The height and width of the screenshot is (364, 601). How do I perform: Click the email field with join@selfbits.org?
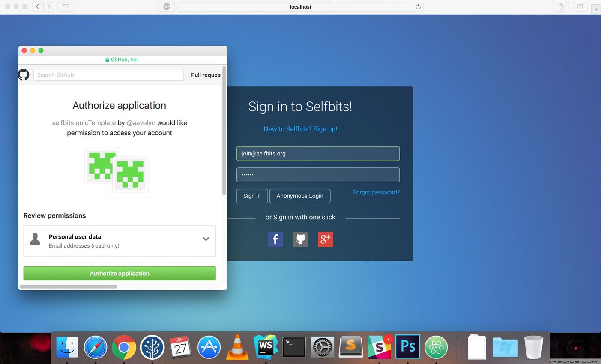(x=318, y=154)
